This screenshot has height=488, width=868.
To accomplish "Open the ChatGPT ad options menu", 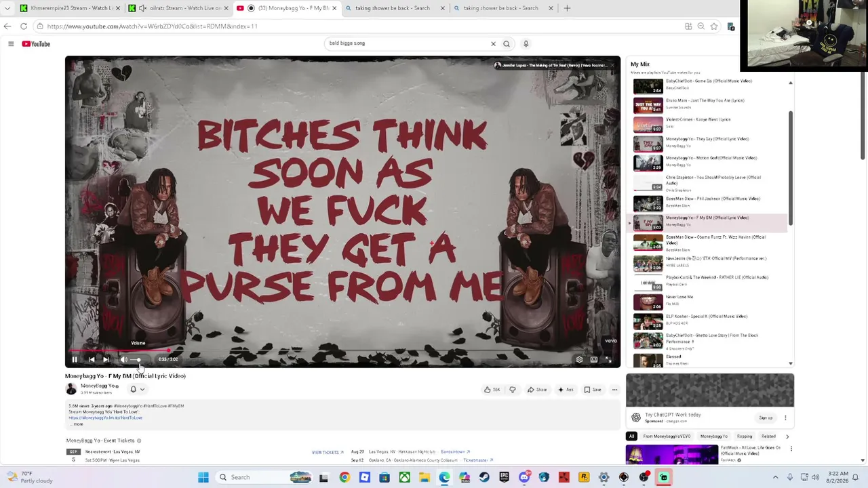I will pyautogui.click(x=785, y=418).
